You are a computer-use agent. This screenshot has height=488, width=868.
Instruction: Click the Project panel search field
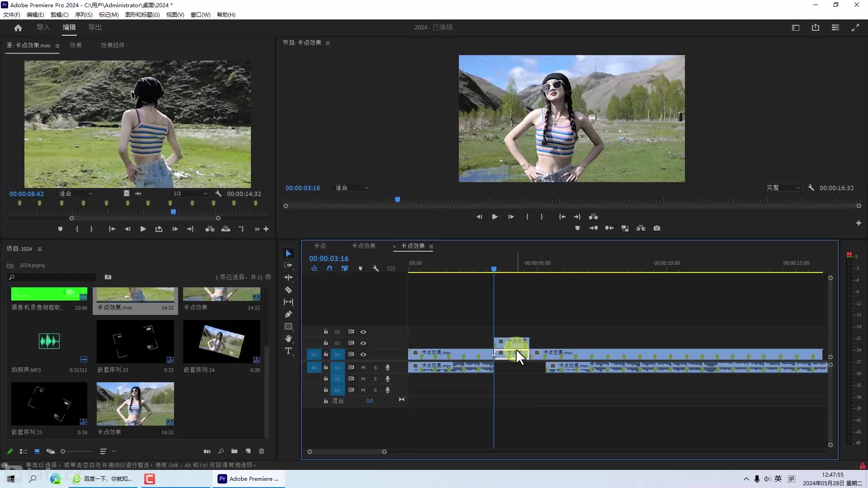(x=52, y=277)
